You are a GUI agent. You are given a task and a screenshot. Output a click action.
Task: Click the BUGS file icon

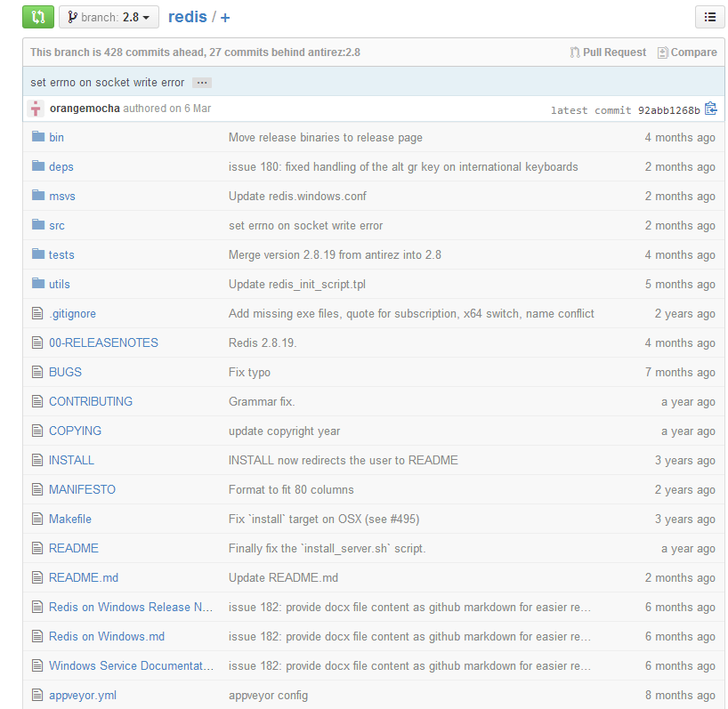(x=37, y=372)
